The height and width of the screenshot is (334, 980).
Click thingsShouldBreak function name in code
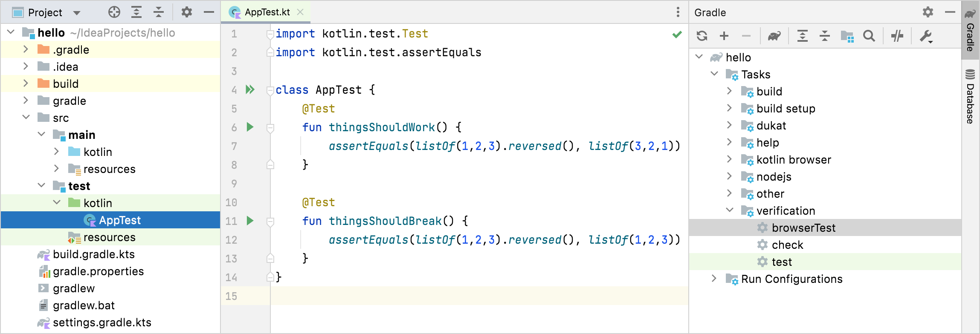(x=385, y=221)
